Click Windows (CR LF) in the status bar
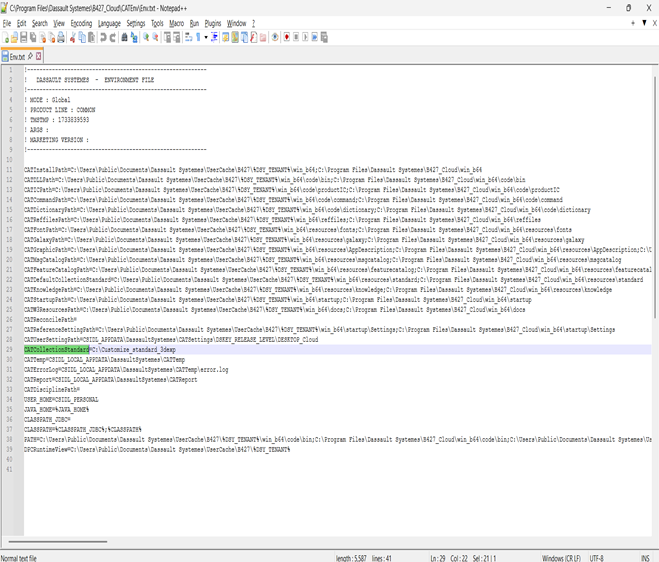659x562 pixels. coord(562,557)
